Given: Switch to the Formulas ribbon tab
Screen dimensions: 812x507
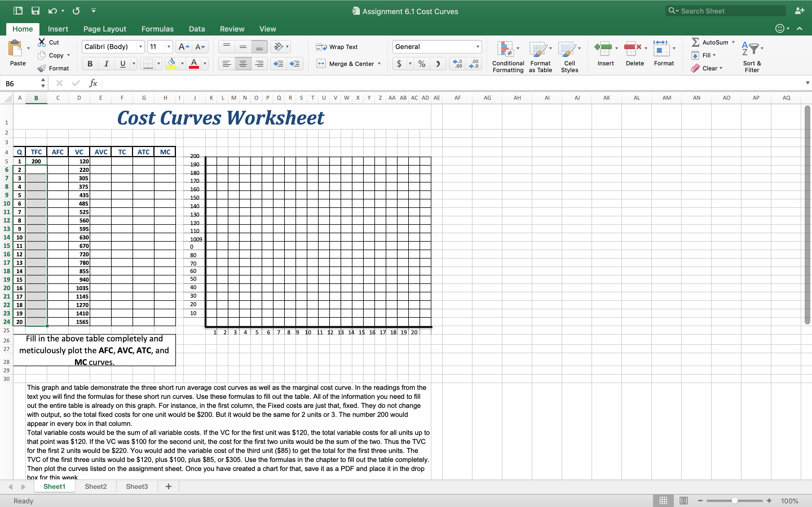Looking at the screenshot, I should (x=157, y=29).
